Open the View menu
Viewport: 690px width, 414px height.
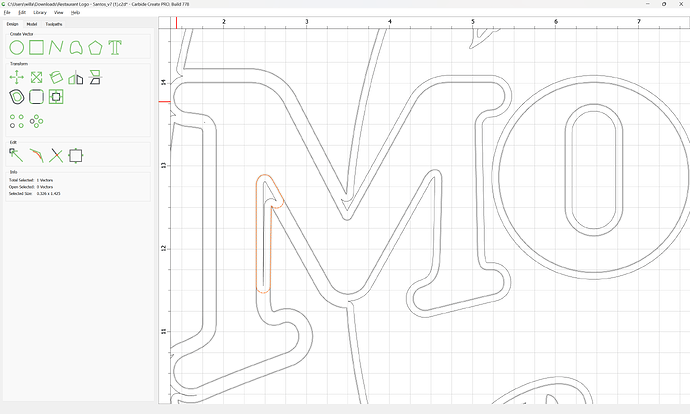[x=59, y=13]
